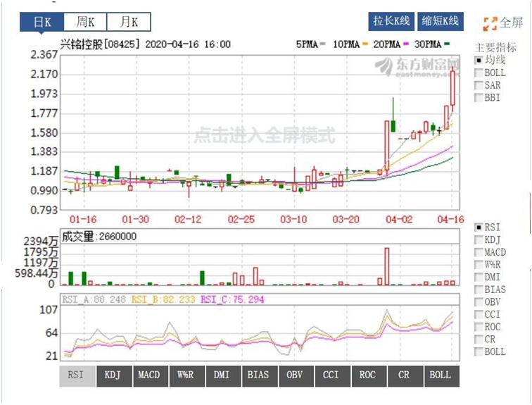Screen dimensions: 532x405
Task: Select the W%R tab in bottom bar
Action: 186,376
